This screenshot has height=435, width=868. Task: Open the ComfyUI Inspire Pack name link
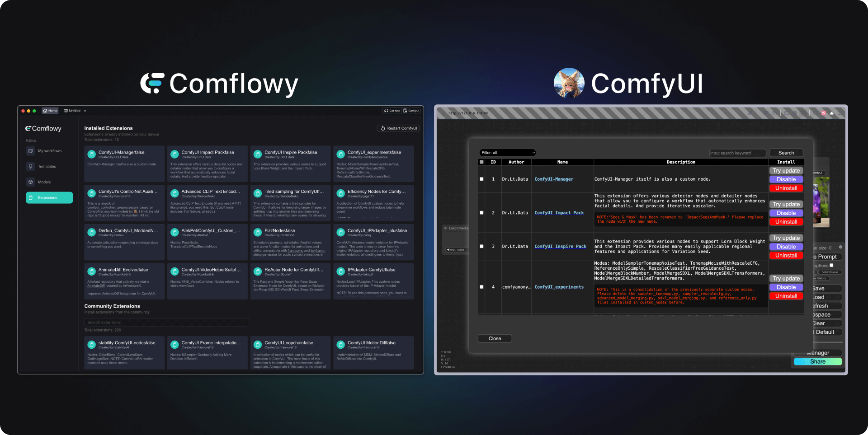pos(561,247)
